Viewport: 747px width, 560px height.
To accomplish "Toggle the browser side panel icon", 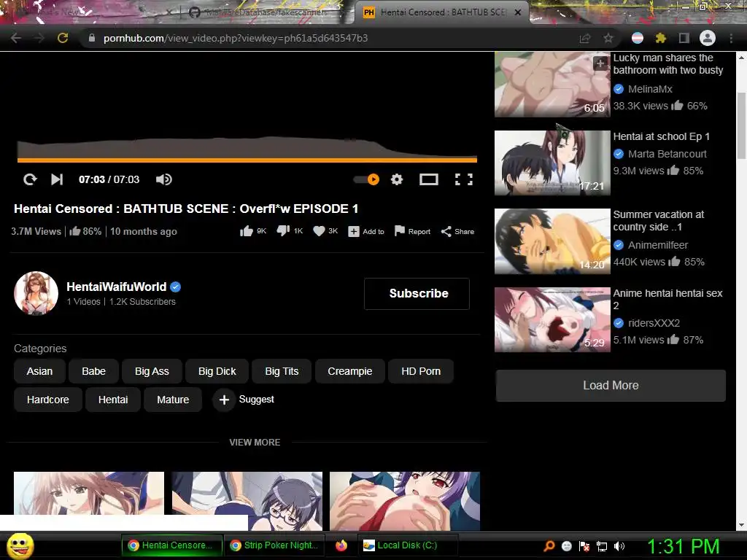I will [x=684, y=38].
